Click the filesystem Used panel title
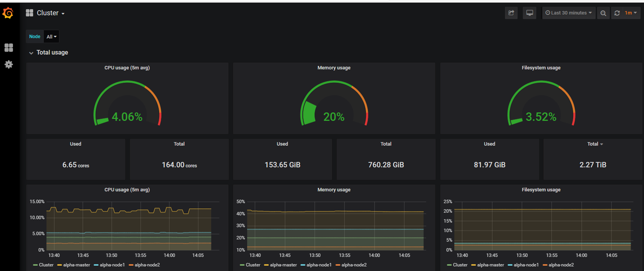The width and height of the screenshot is (644, 271). 489,144
